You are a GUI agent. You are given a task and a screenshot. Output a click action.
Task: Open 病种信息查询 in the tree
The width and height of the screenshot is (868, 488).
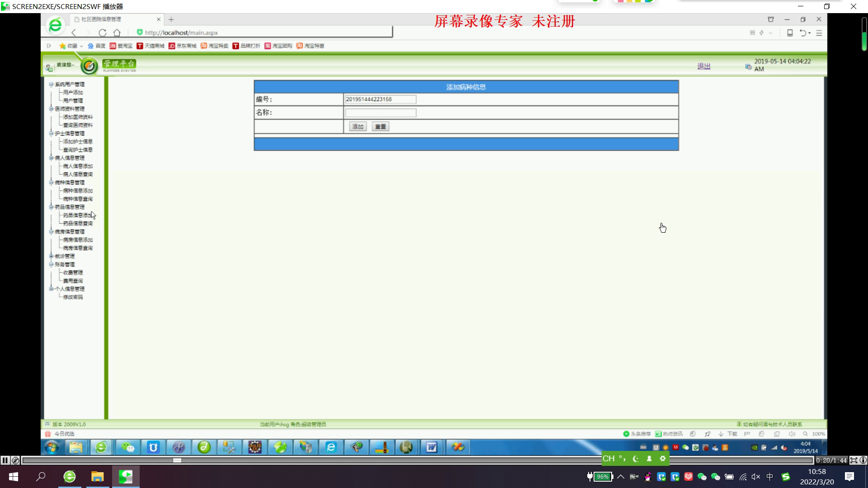click(78, 199)
